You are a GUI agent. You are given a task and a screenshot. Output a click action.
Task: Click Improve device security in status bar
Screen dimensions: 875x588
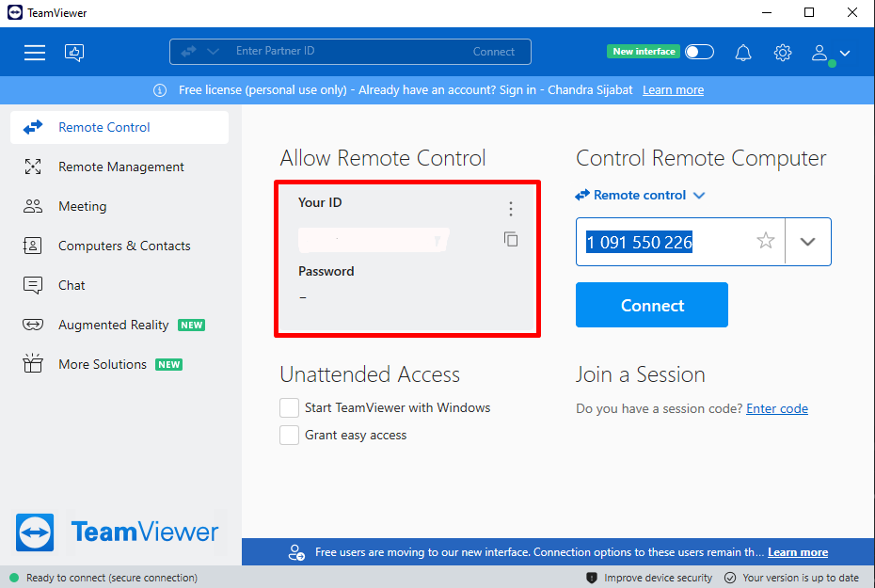click(658, 578)
